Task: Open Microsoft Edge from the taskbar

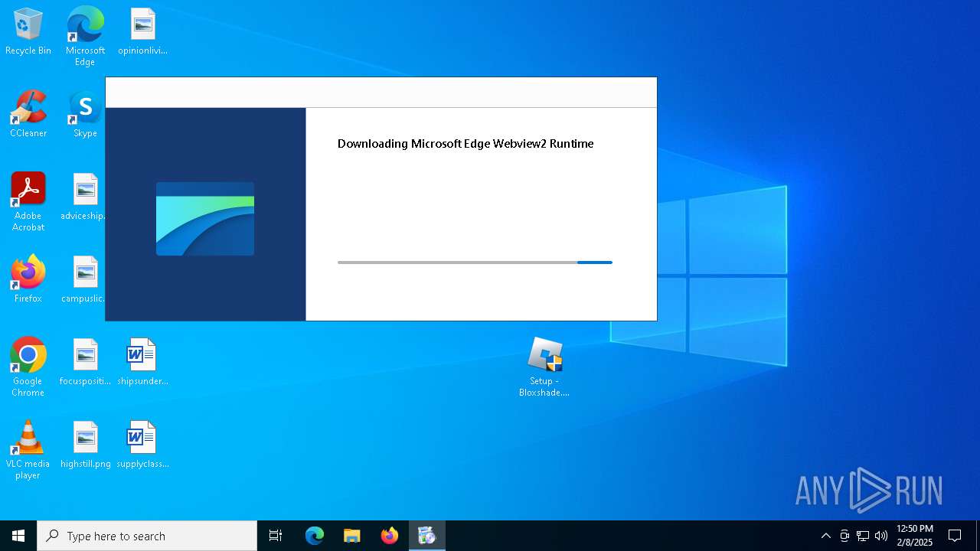Action: (315, 536)
